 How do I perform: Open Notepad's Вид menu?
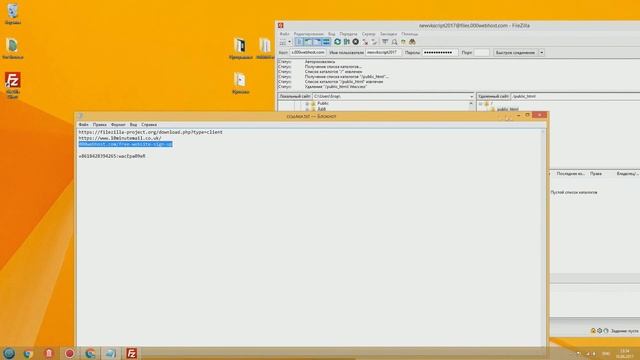[133, 124]
